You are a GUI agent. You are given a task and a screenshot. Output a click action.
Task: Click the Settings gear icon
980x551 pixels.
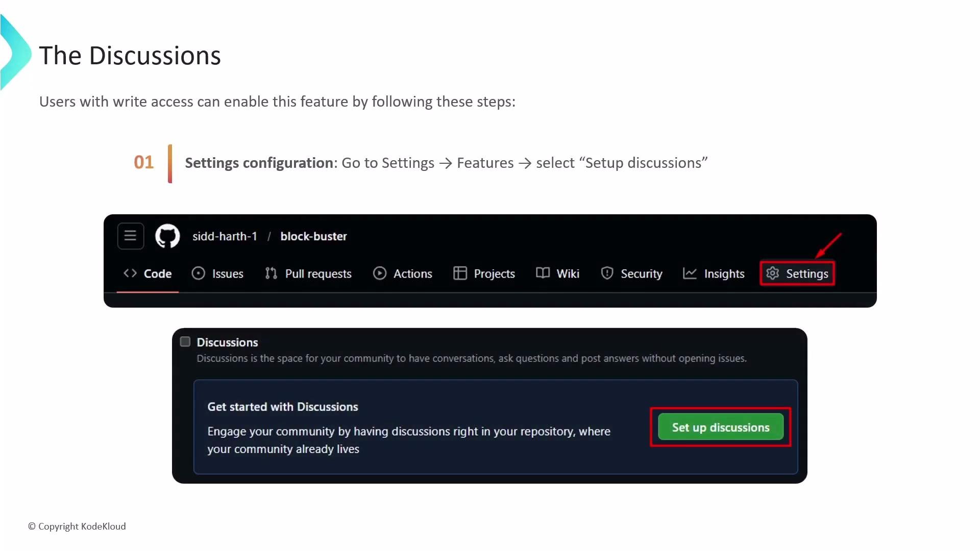[x=773, y=273]
